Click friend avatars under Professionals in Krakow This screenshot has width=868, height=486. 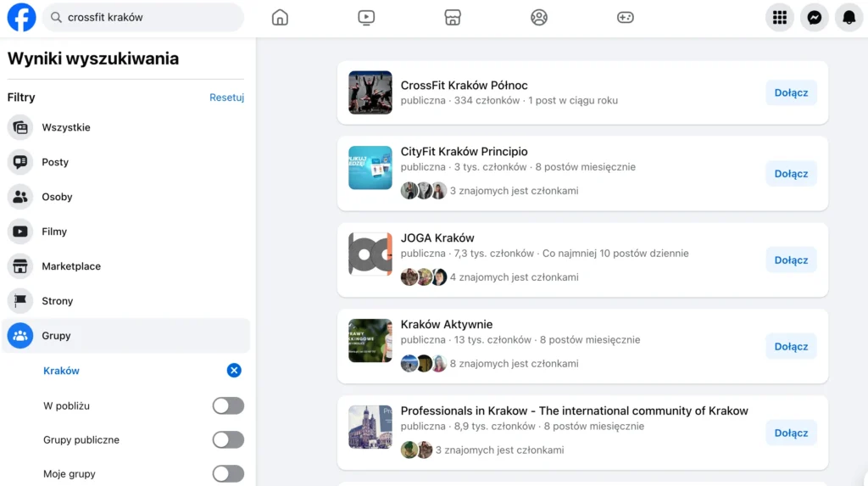(x=416, y=450)
